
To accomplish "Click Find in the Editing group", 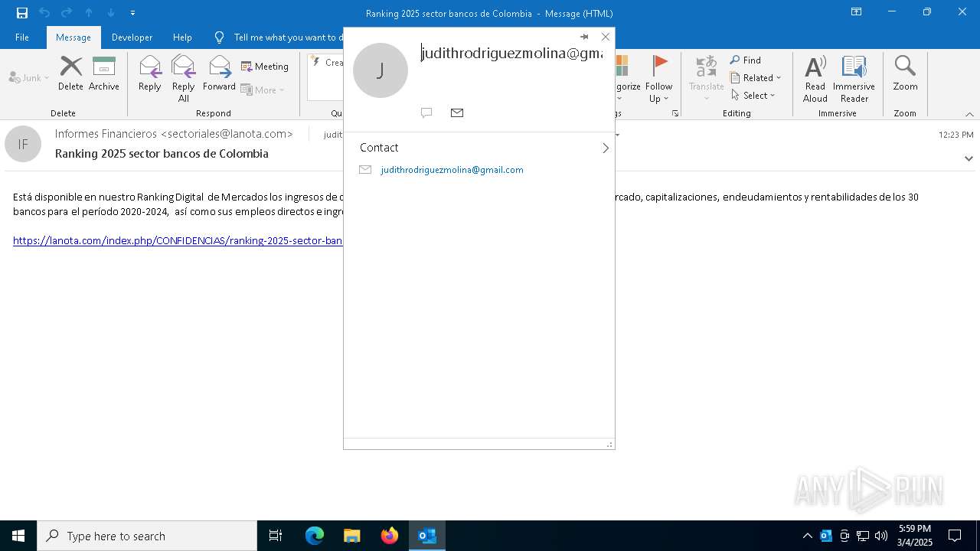I will [746, 60].
